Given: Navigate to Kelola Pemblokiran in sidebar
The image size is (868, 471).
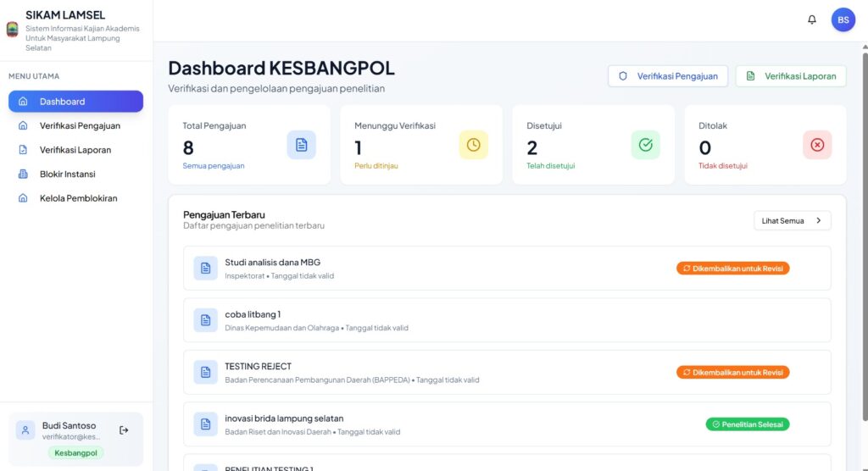Looking at the screenshot, I should pos(78,198).
